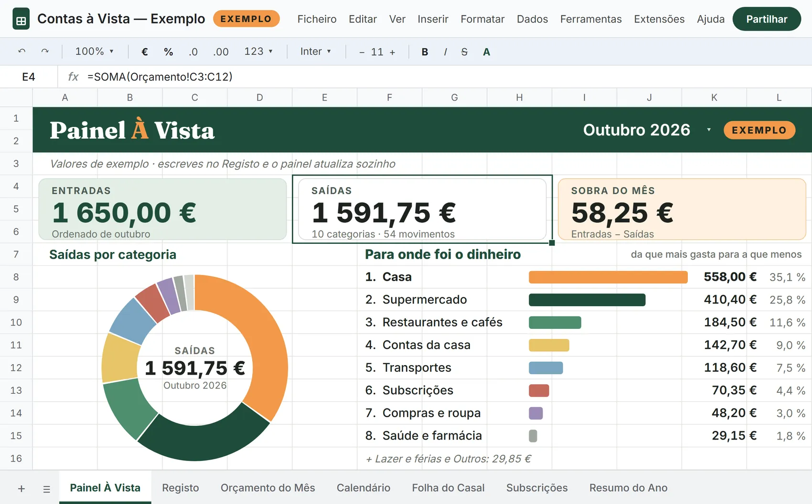Open the Inserir menu

[x=433, y=19]
